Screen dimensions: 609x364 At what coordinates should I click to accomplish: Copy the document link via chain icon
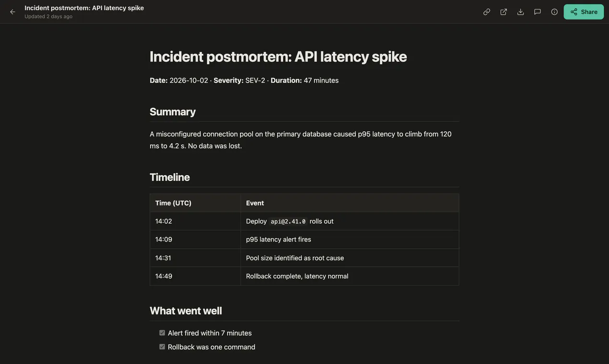pyautogui.click(x=487, y=11)
